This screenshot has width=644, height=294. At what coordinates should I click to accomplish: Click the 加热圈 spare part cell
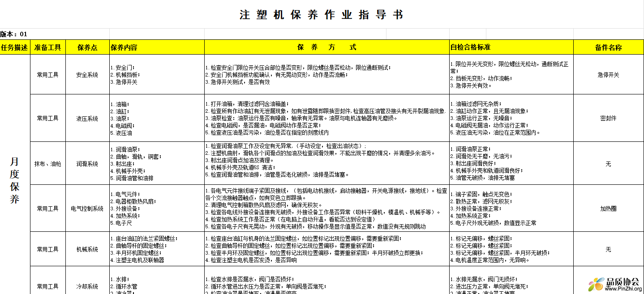pyautogui.click(x=609, y=209)
